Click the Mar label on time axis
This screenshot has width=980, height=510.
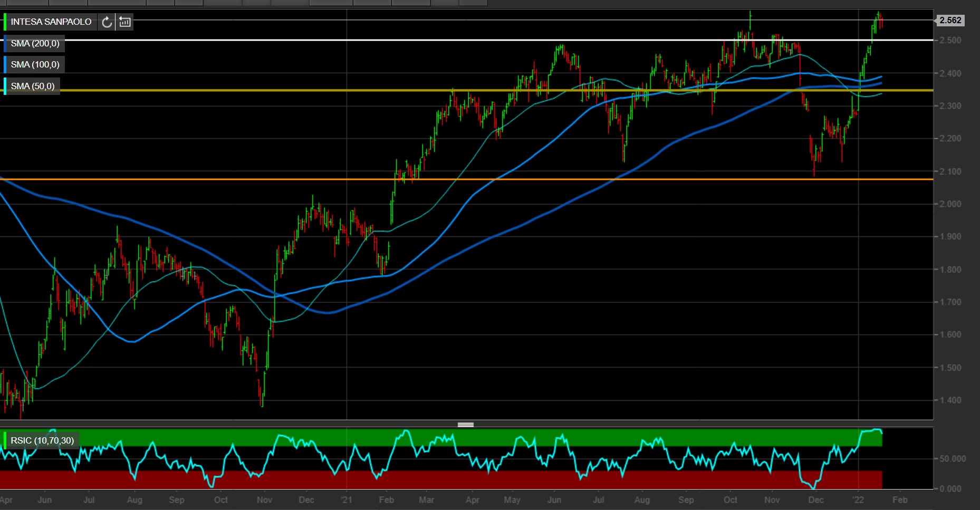(427, 499)
